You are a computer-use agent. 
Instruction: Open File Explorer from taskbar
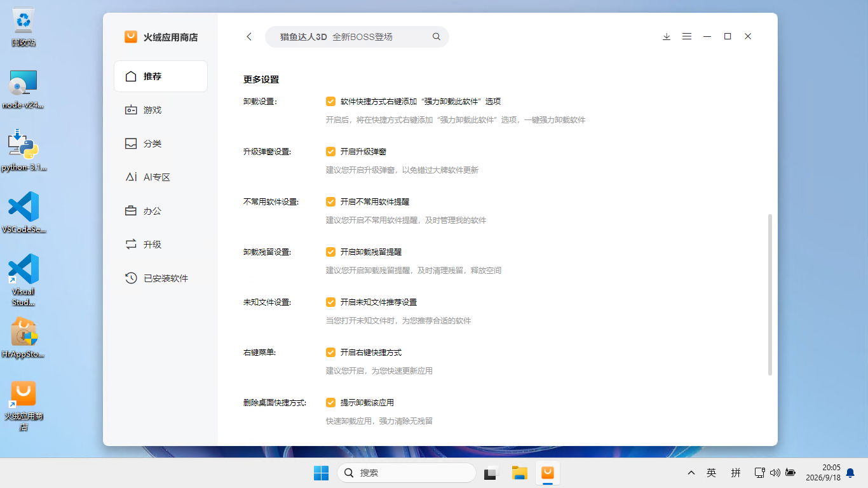point(520,473)
